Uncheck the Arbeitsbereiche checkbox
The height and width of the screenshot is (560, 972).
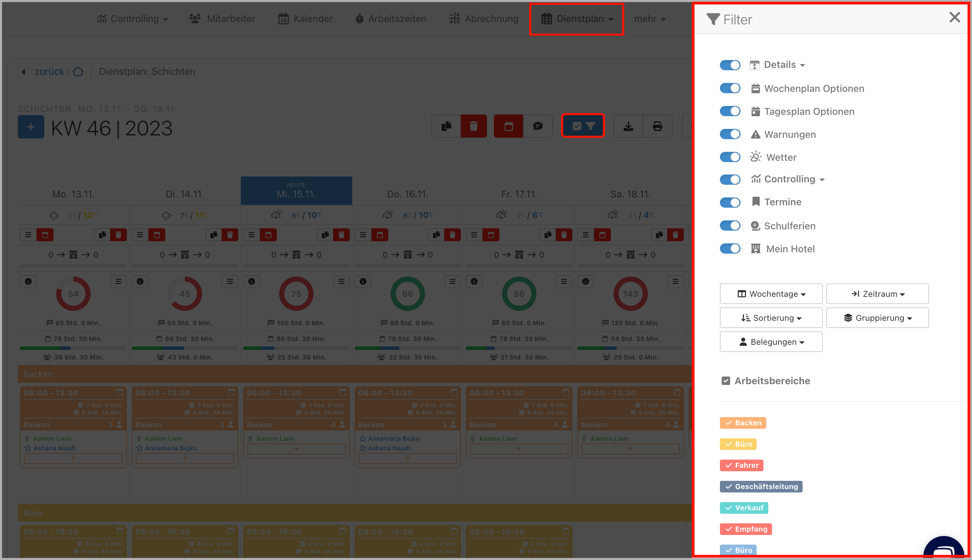[x=725, y=381]
